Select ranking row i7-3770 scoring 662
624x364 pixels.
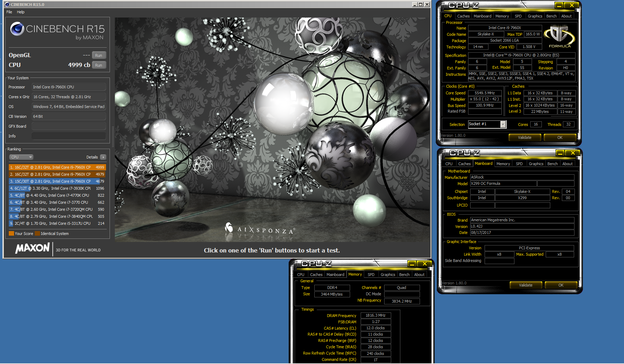(57, 202)
